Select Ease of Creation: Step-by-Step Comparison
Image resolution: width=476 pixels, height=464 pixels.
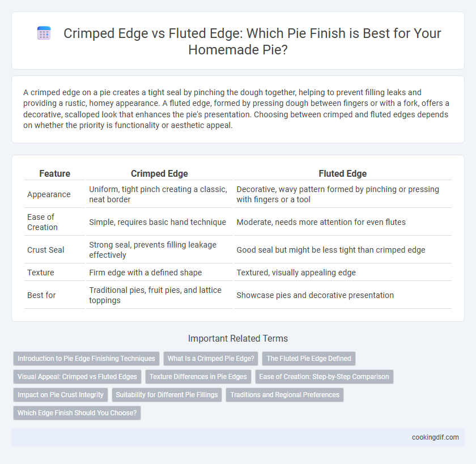324,377
